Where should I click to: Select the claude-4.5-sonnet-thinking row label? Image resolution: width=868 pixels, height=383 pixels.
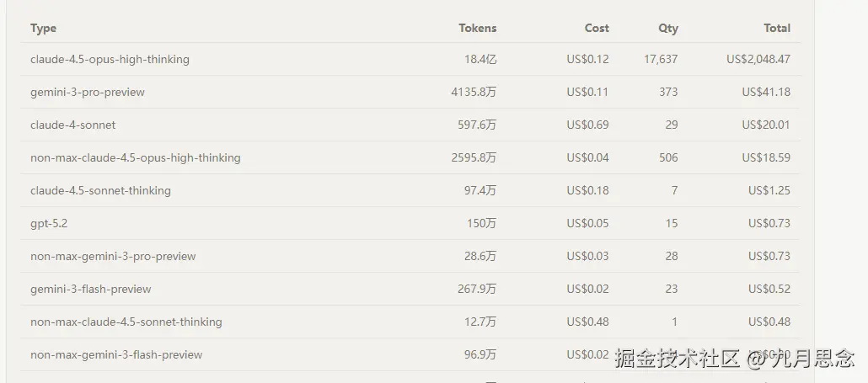(100, 191)
